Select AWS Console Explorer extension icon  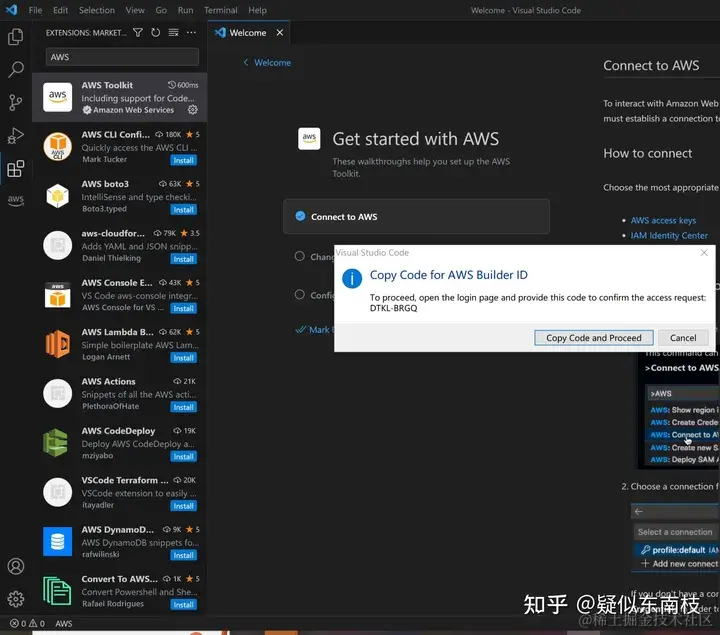57,295
